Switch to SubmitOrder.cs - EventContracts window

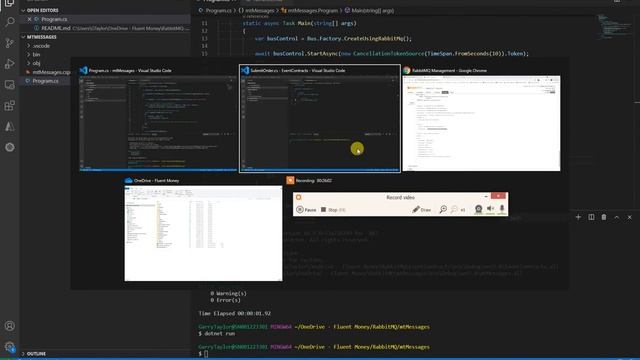click(320, 119)
